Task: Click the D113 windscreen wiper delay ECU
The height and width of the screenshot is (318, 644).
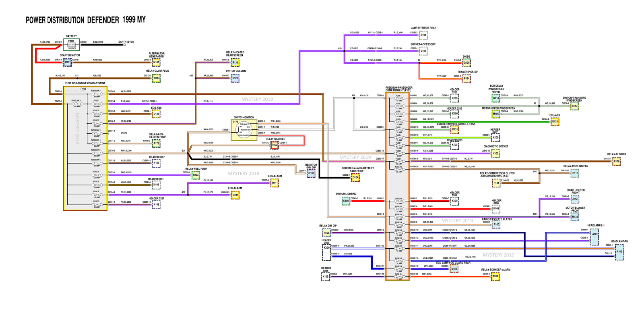Action: 496,98
